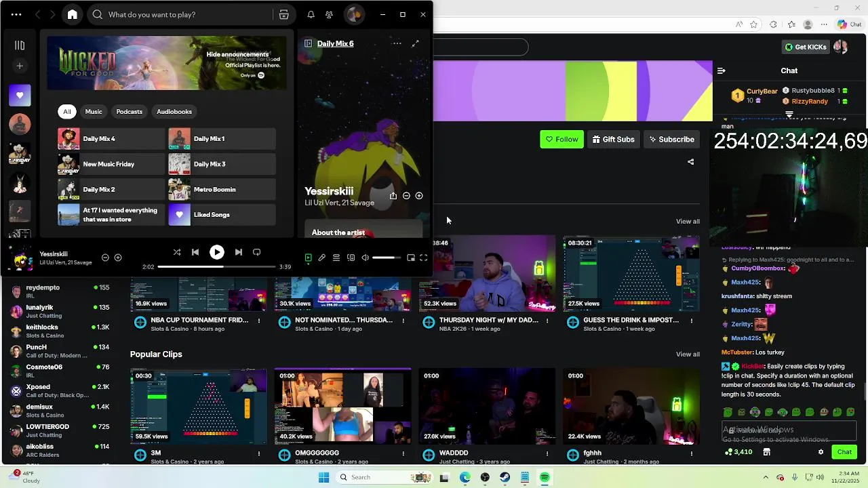Screen dimensions: 868x488
Task: Open the Spotify three-dot app menu
Action: pos(16,14)
